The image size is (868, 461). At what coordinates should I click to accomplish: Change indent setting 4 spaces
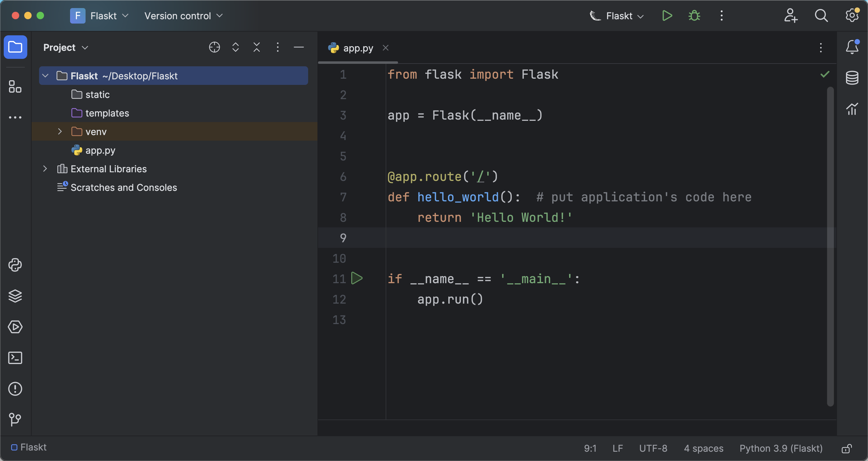tap(704, 448)
